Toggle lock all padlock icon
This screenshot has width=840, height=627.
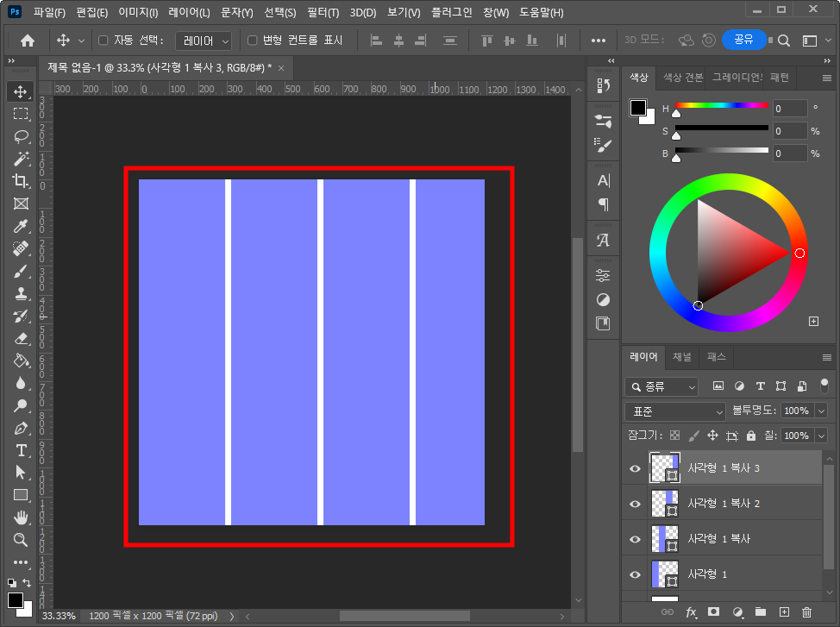[751, 436]
